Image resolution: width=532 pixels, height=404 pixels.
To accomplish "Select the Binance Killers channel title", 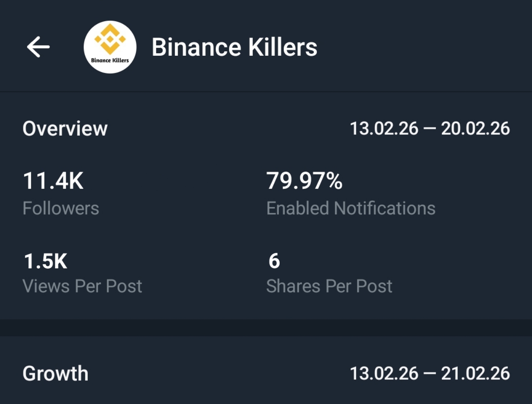I will pyautogui.click(x=235, y=47).
